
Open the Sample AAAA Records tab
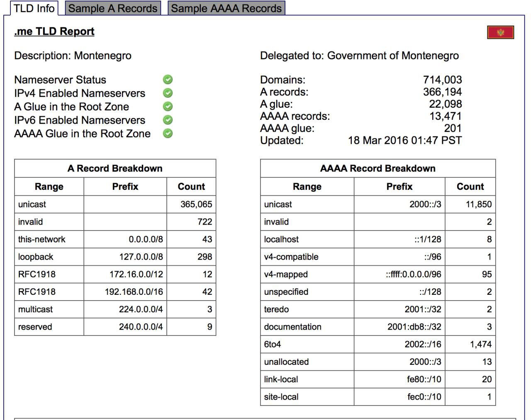(227, 8)
